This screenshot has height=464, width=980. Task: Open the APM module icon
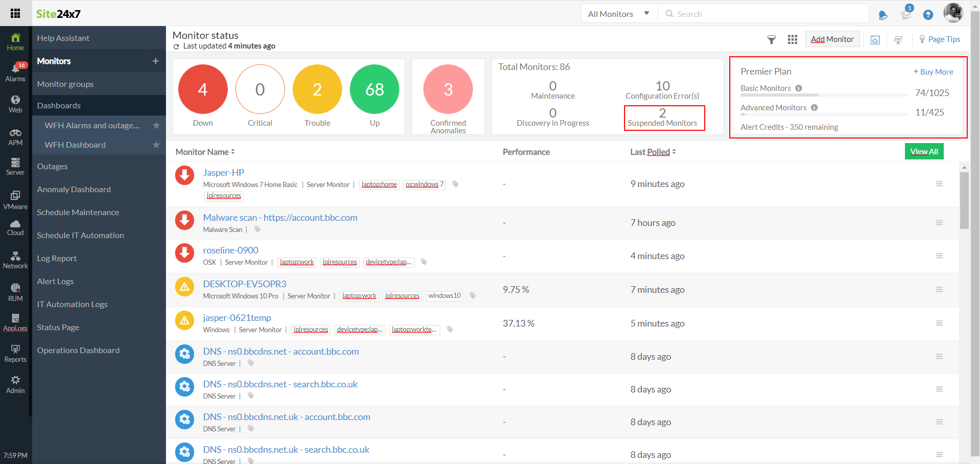(15, 137)
